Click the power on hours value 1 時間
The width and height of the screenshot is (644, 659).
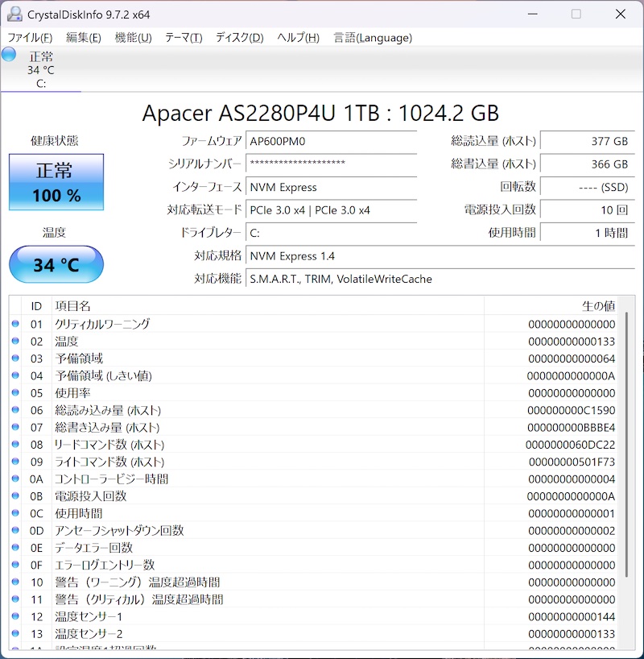click(588, 233)
